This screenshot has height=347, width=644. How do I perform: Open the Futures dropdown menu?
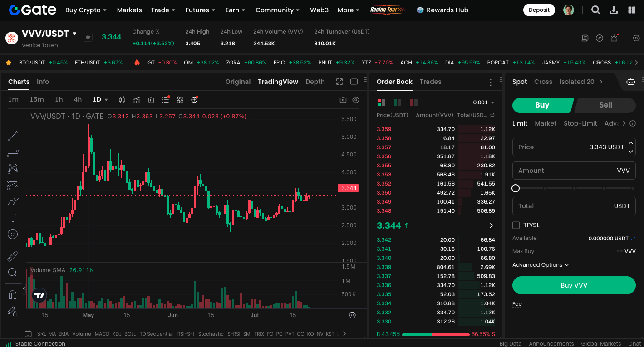pyautogui.click(x=200, y=10)
